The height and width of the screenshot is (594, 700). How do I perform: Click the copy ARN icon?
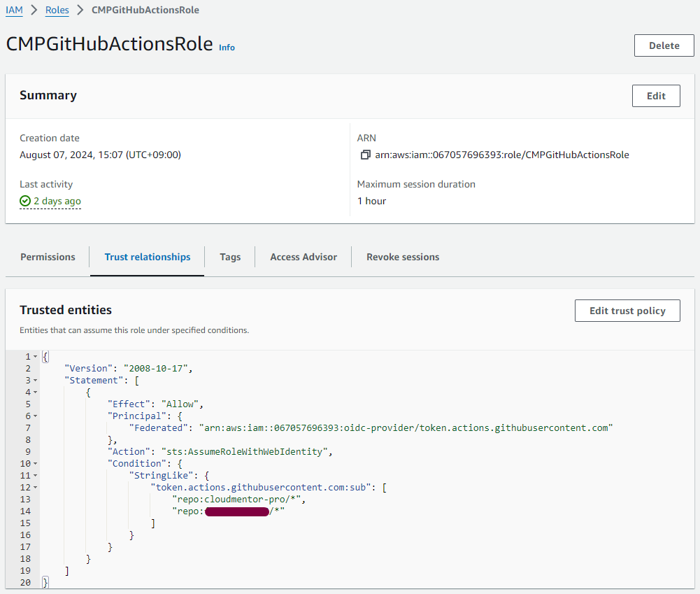tap(365, 155)
